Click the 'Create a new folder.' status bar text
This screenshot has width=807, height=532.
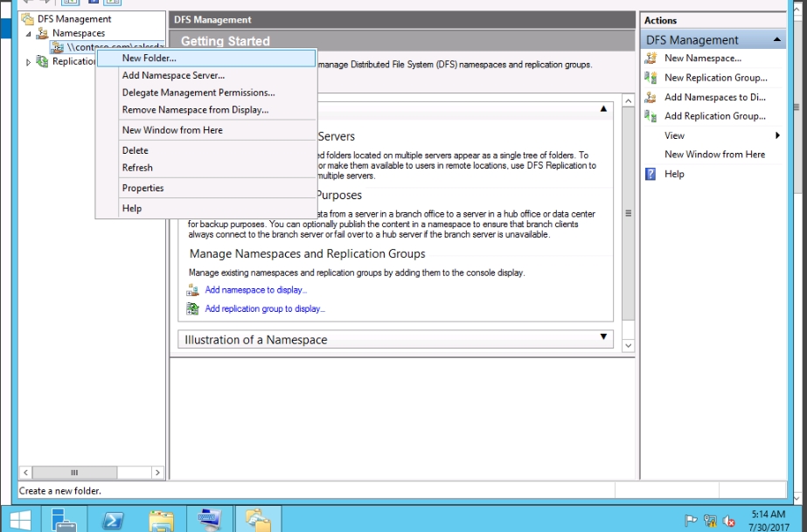coord(60,491)
